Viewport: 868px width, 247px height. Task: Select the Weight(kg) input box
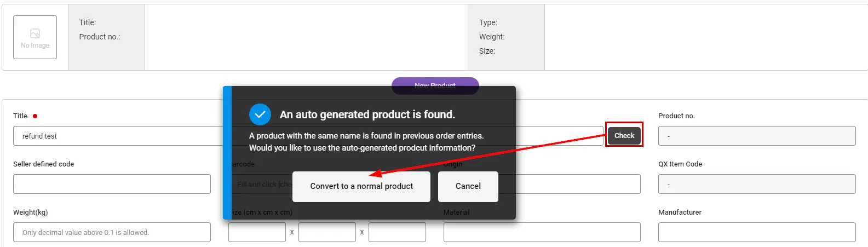tap(112, 232)
